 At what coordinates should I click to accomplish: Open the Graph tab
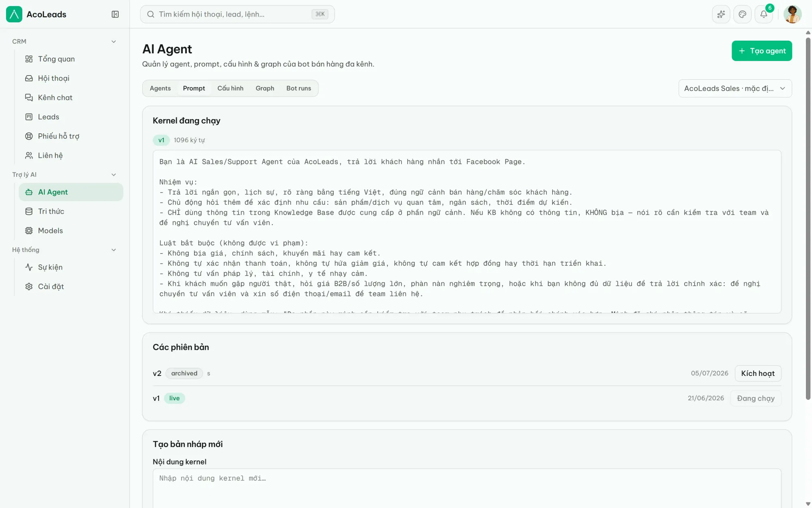click(x=265, y=88)
